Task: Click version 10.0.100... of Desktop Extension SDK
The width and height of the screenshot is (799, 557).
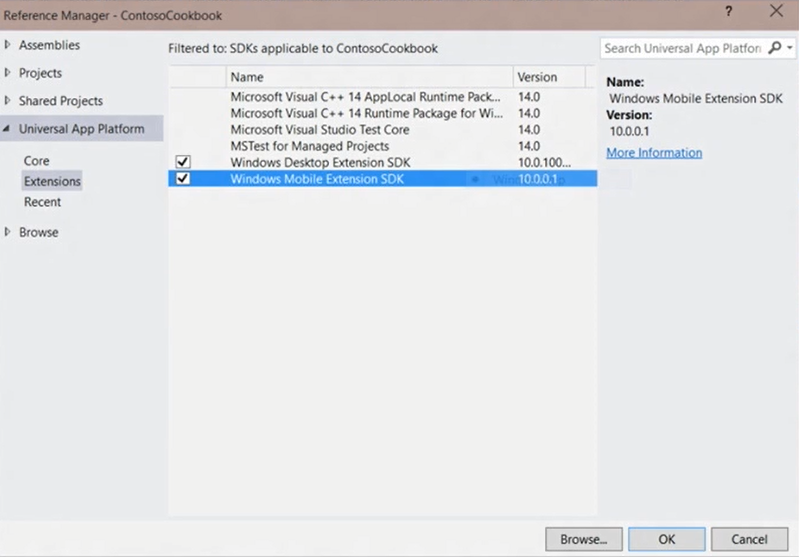Action: [x=544, y=163]
